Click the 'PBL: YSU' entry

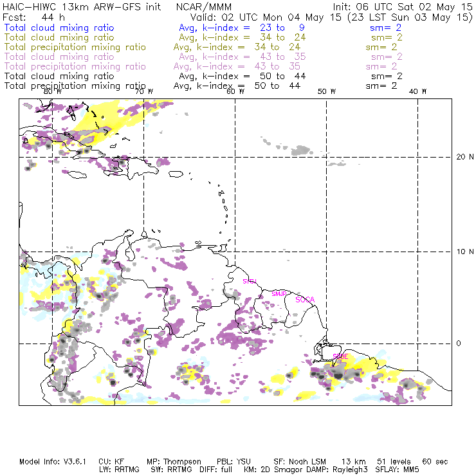tap(233, 462)
